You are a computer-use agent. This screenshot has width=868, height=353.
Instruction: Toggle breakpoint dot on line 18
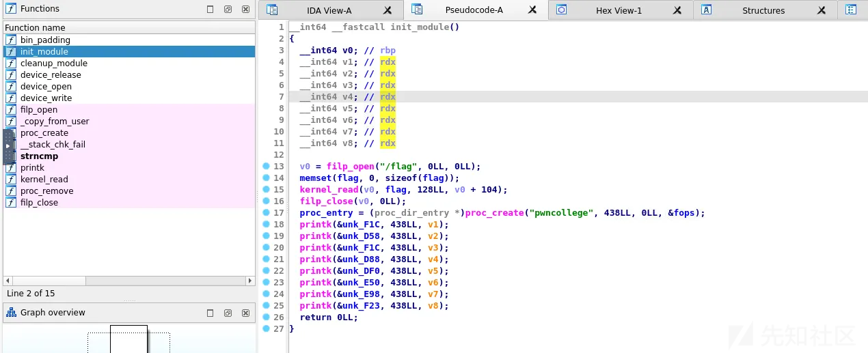click(x=266, y=225)
